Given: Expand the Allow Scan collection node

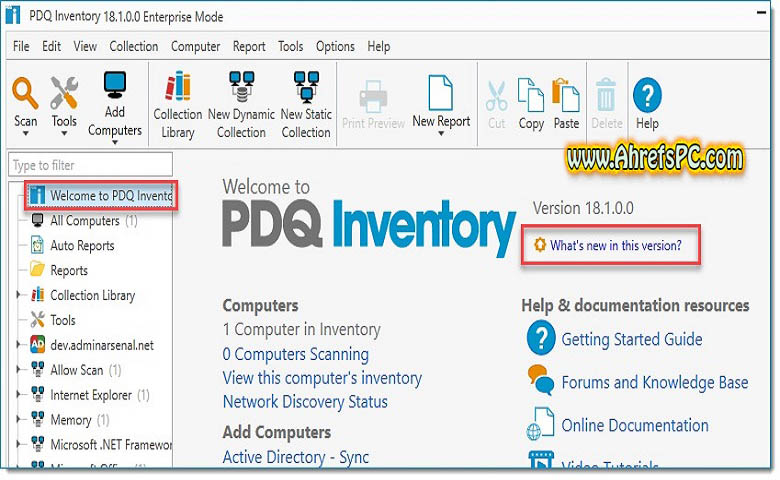Looking at the screenshot, I should pos(18,369).
